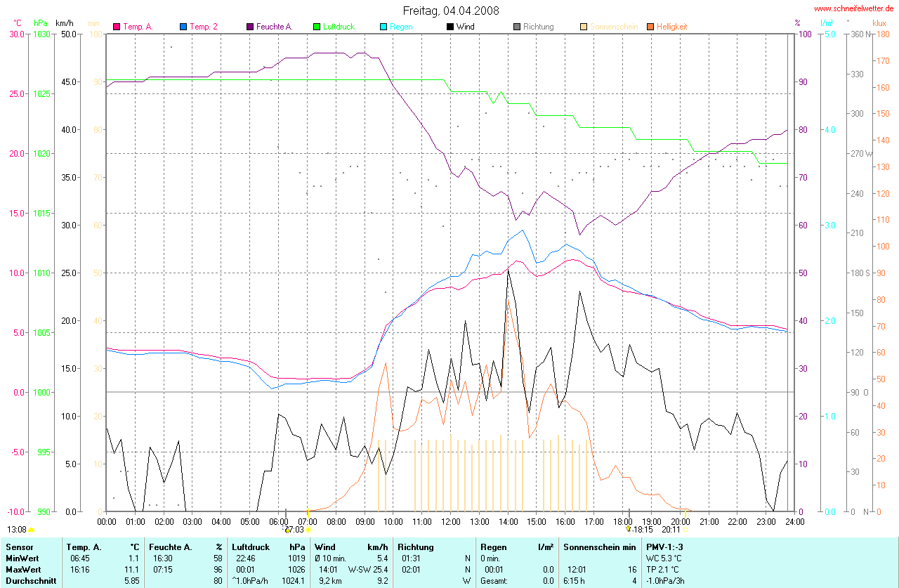Click the 1024.1 average pressure value

(x=294, y=580)
